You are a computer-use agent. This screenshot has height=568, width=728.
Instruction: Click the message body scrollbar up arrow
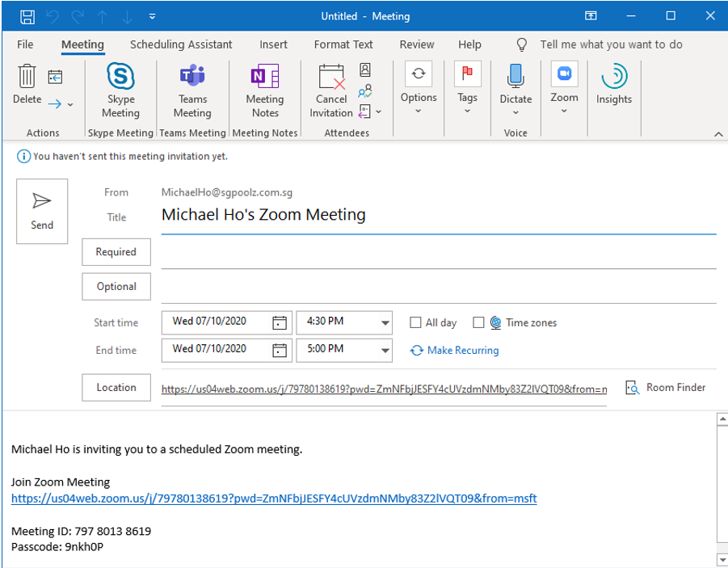pos(722,419)
